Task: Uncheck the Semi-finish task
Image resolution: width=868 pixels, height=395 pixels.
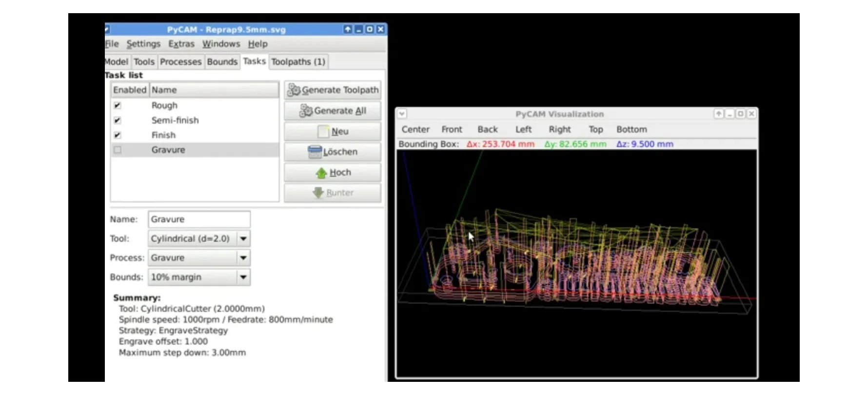Action: click(x=118, y=120)
